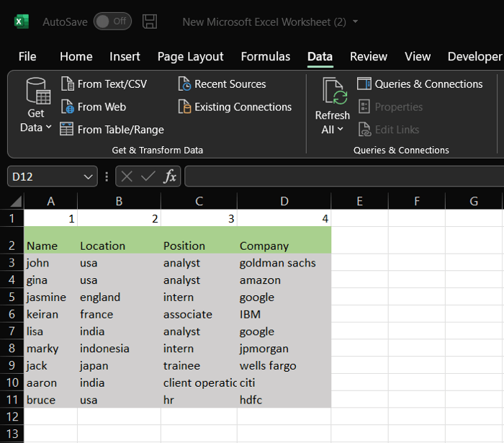Select the cell containing IBM
Screen dimensions: 504x443
point(284,314)
